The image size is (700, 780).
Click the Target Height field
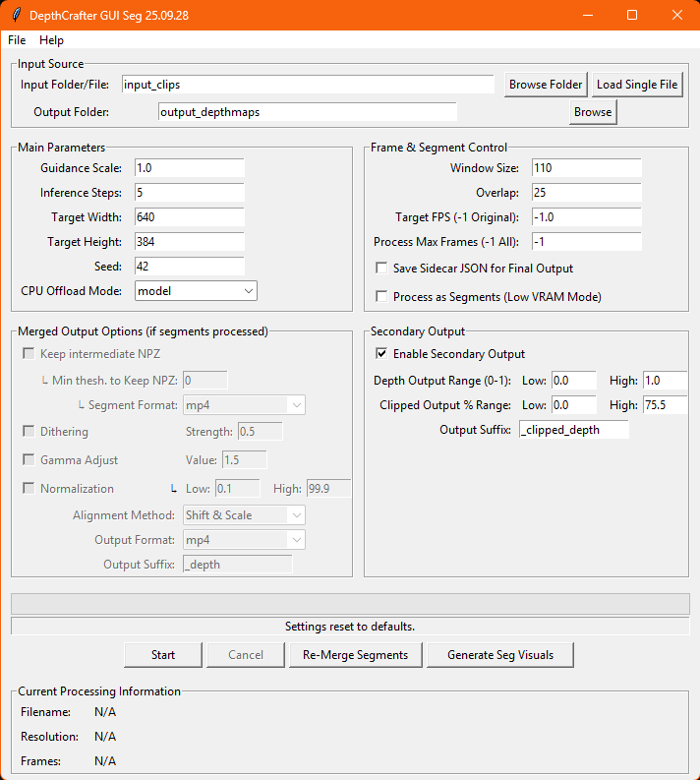click(x=190, y=242)
